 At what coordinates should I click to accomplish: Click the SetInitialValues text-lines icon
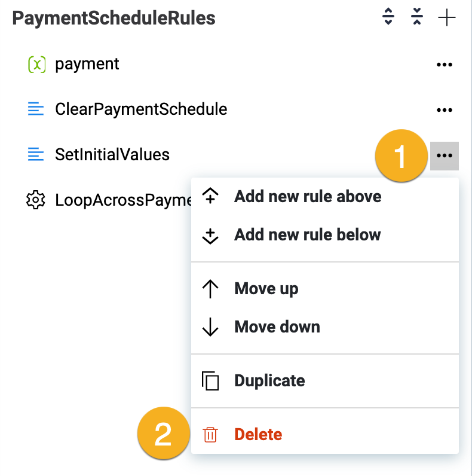click(36, 155)
